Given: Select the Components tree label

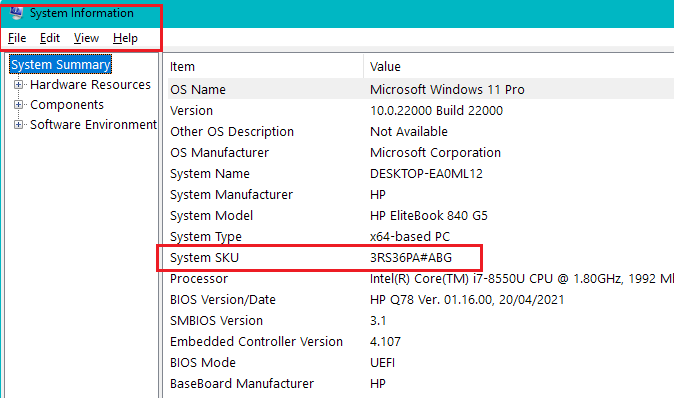Looking at the screenshot, I should tap(67, 104).
